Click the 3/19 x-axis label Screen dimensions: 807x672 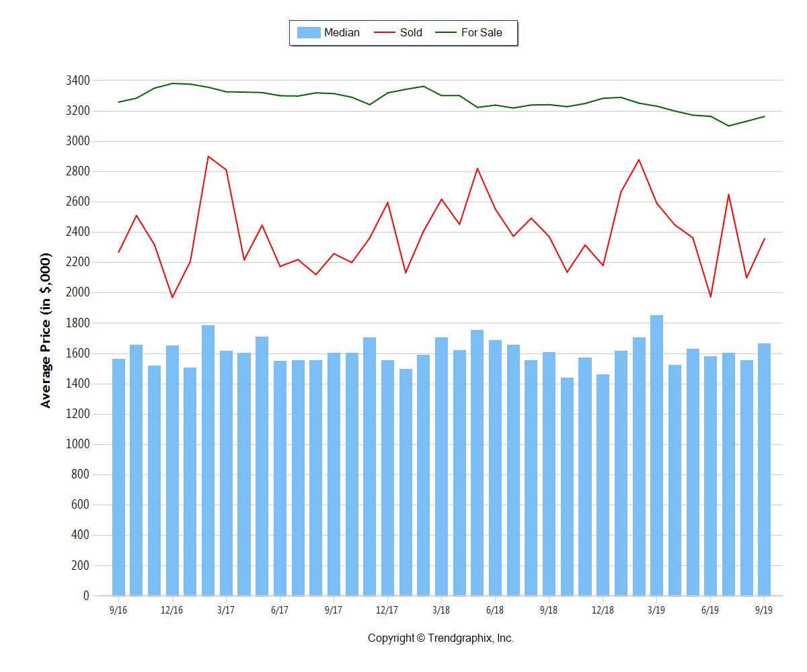click(656, 610)
